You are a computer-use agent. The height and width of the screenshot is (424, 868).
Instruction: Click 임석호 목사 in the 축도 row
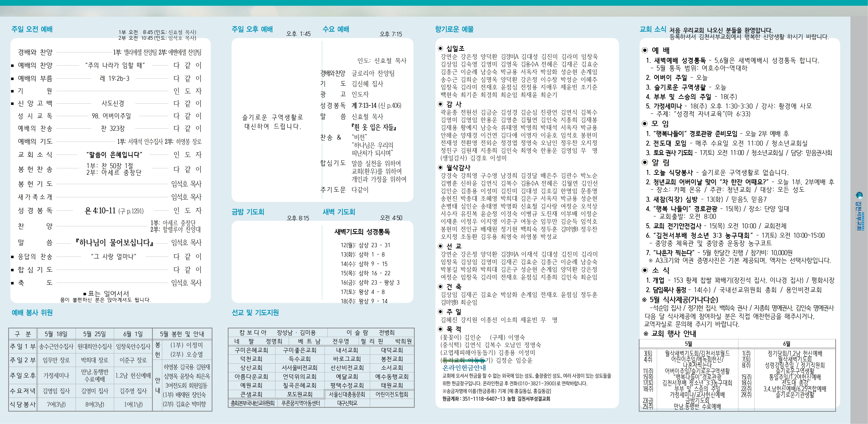click(186, 283)
